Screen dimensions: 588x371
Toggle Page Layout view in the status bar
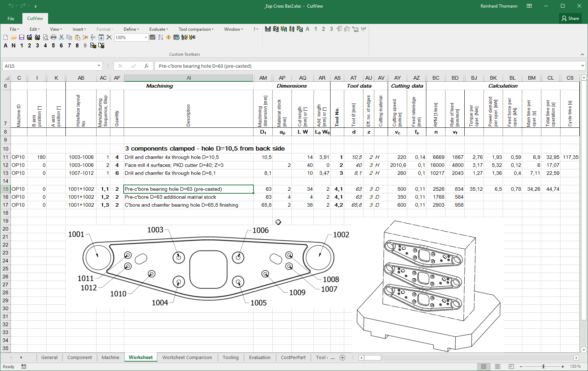pyautogui.click(x=498, y=367)
